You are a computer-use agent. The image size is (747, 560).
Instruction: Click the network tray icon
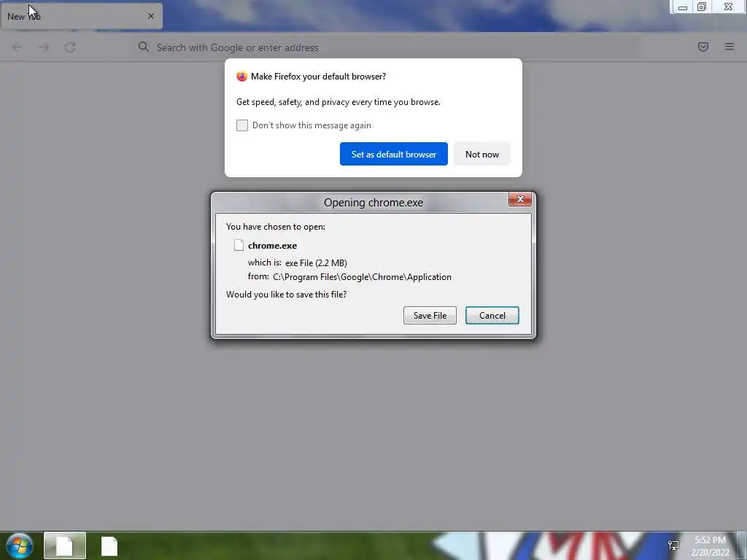[673, 545]
